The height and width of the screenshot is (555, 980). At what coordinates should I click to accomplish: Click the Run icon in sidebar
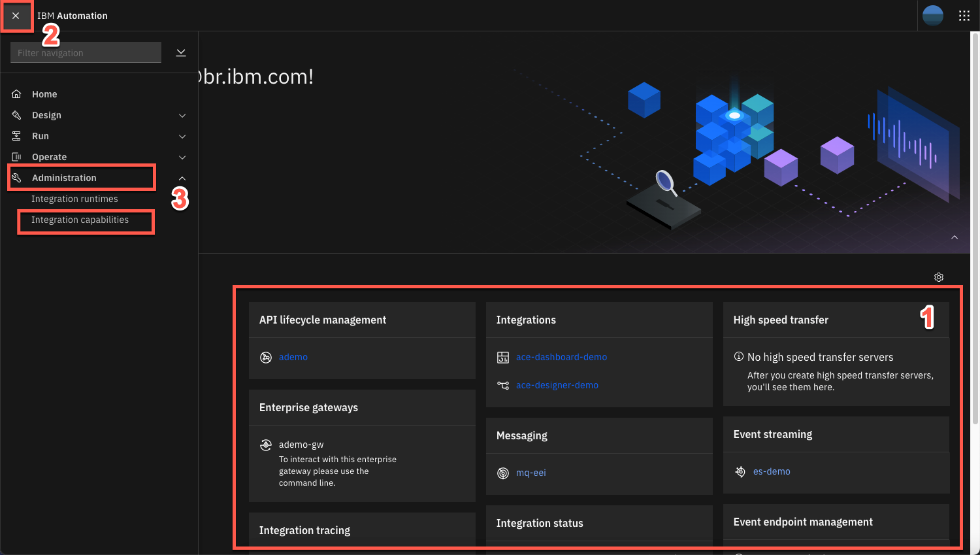tap(16, 136)
